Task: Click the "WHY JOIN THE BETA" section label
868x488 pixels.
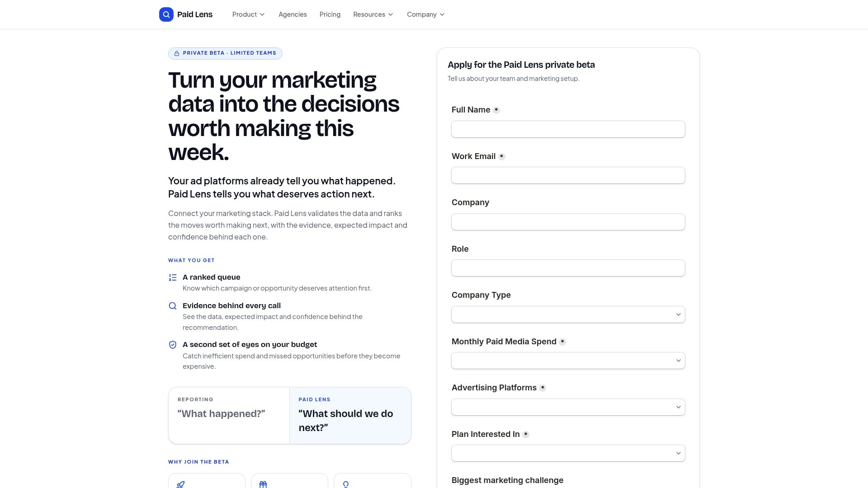Action: (198, 462)
